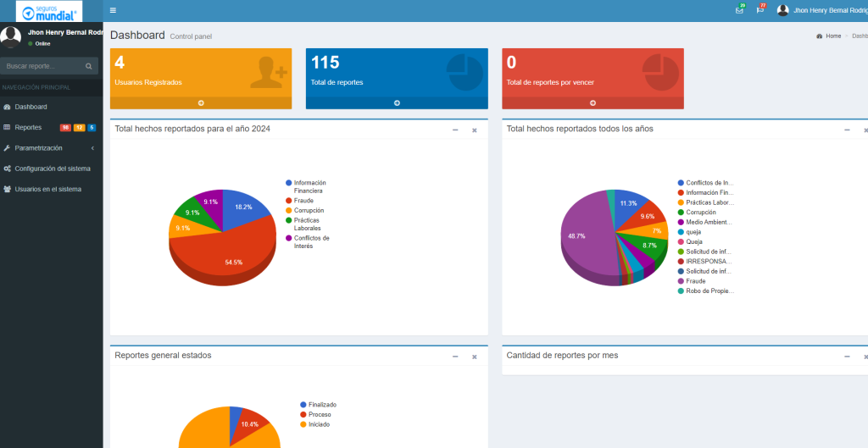Viewport: 868px width, 448px height.
Task: Click arrow icon under Usuarios Registrados card
Action: tap(201, 102)
